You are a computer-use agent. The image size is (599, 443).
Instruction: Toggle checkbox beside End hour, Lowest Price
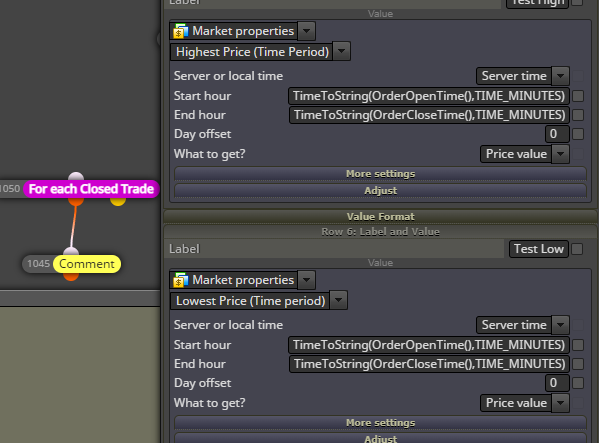click(578, 364)
